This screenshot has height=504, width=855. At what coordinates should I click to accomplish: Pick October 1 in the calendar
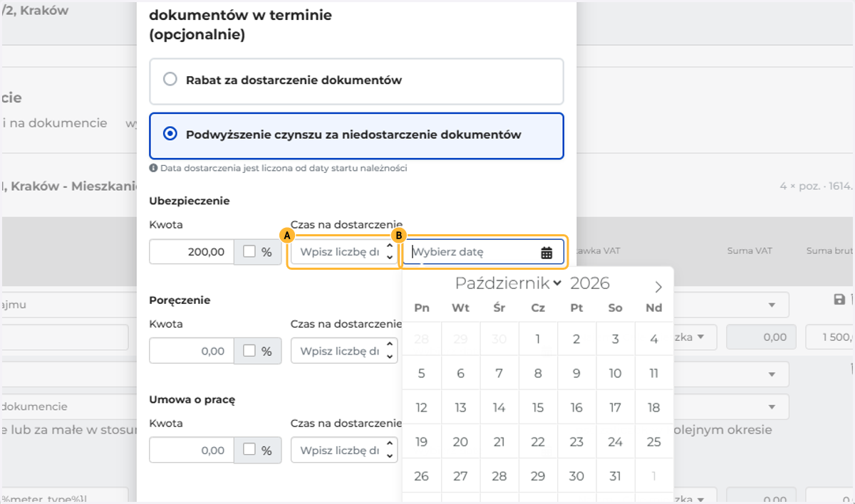(x=538, y=340)
